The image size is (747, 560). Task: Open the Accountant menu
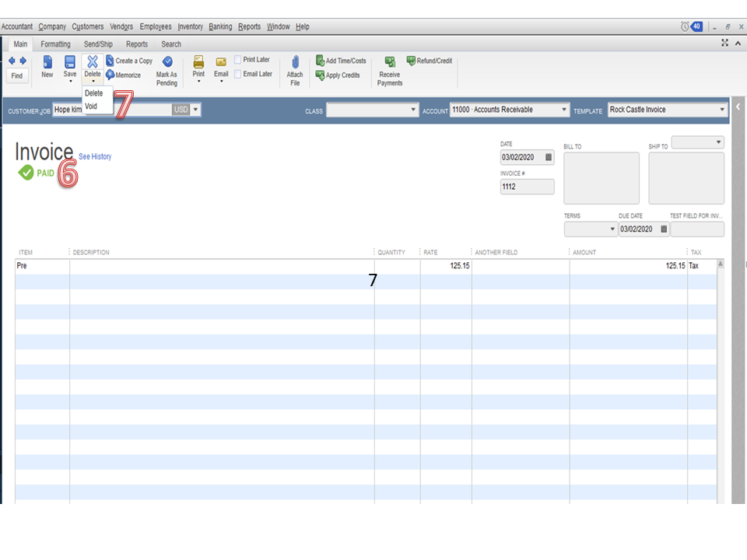16,26
